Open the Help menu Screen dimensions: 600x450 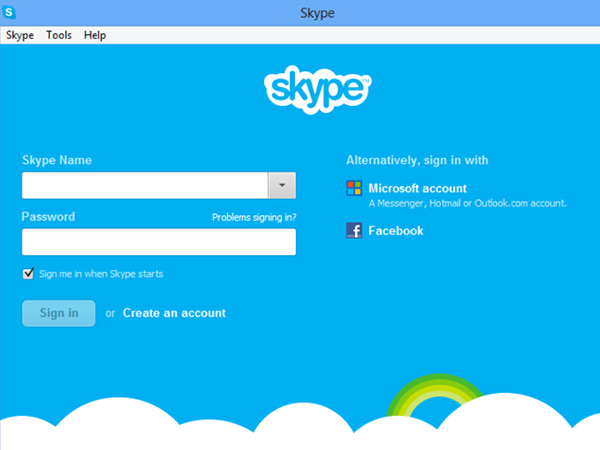click(95, 35)
